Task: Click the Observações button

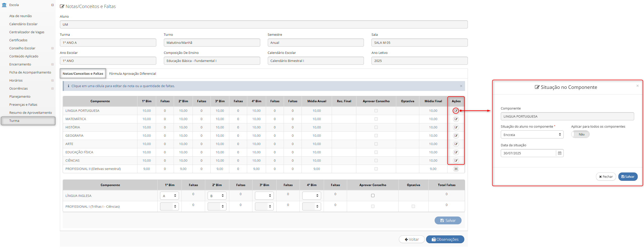Action: point(445,239)
